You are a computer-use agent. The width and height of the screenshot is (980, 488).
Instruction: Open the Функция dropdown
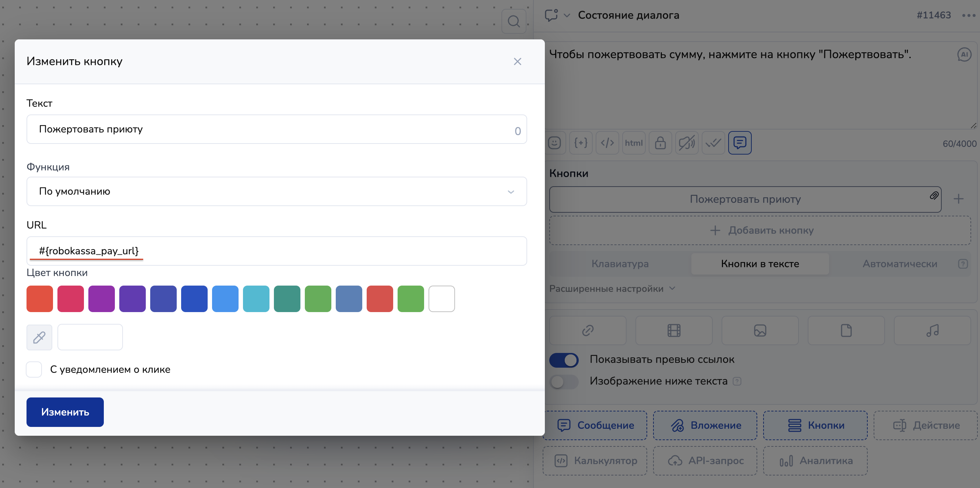(x=276, y=191)
